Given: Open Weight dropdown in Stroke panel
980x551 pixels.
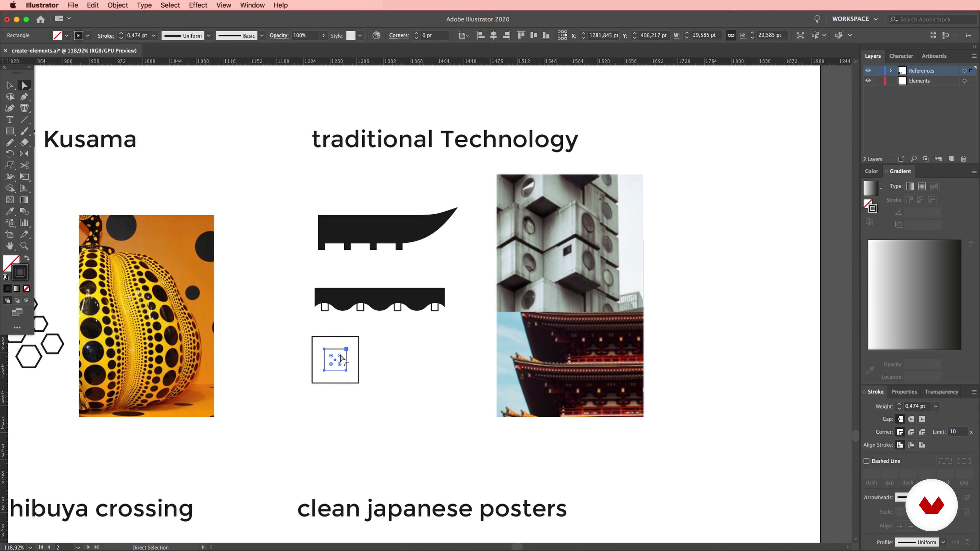Looking at the screenshot, I should [936, 407].
